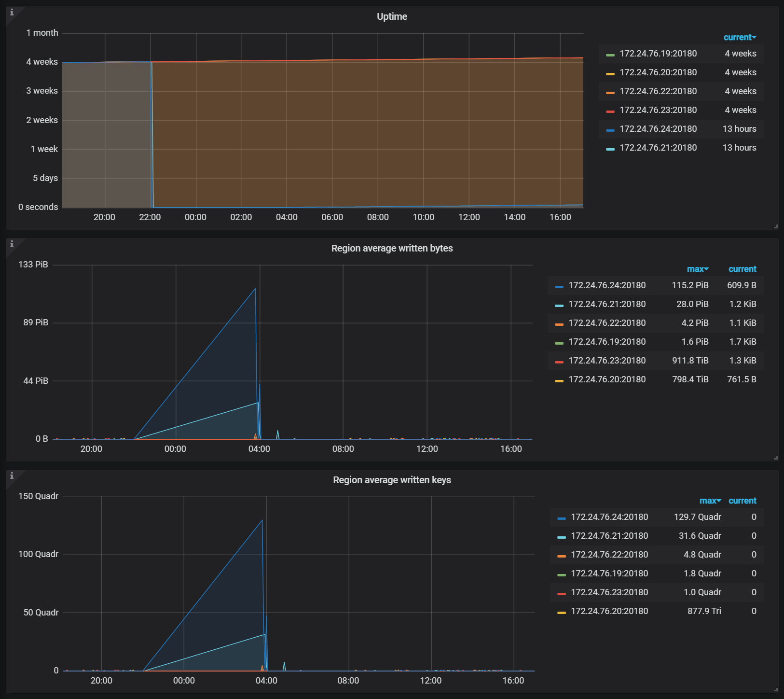Select 172.24.76.20:20180 in the written keys legend
This screenshot has height=699, width=784.
pyautogui.click(x=609, y=611)
